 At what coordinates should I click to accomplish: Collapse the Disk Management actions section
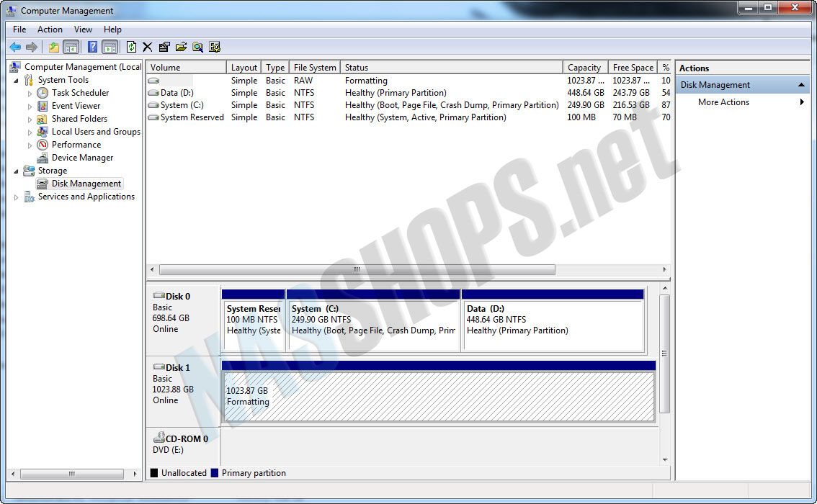(801, 85)
